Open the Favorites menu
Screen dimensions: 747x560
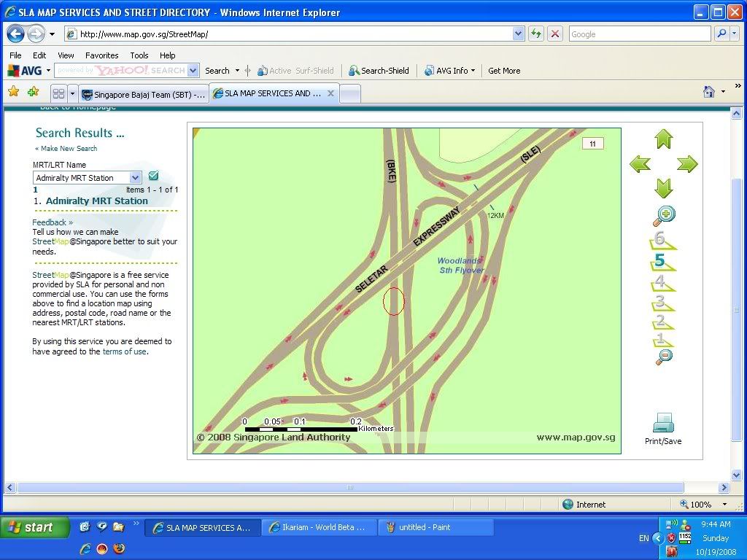pyautogui.click(x=101, y=55)
